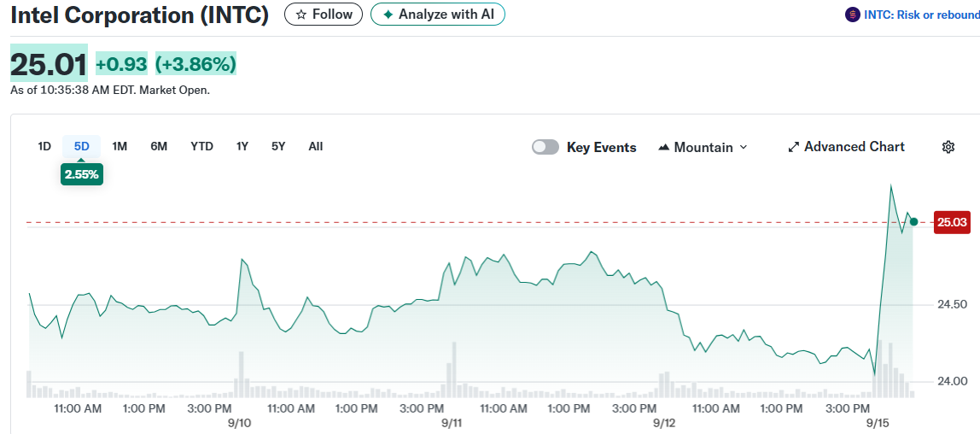Toggle the Key Events switch

point(545,148)
